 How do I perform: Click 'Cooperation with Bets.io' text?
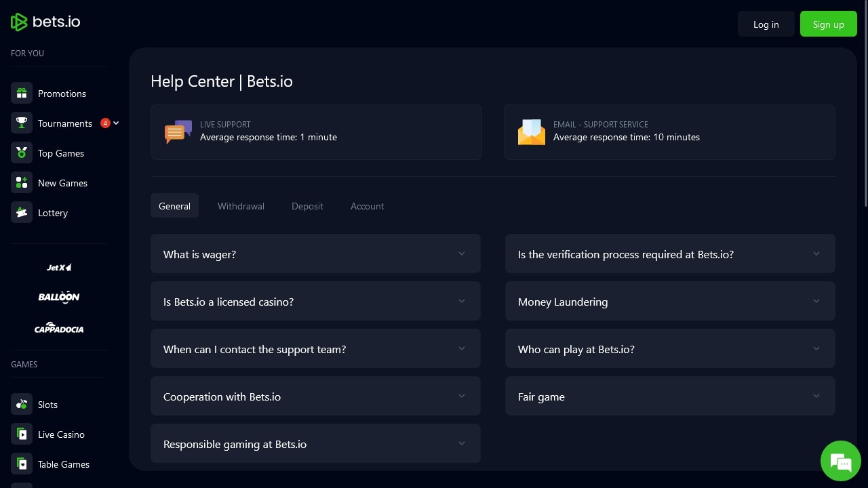click(x=222, y=396)
